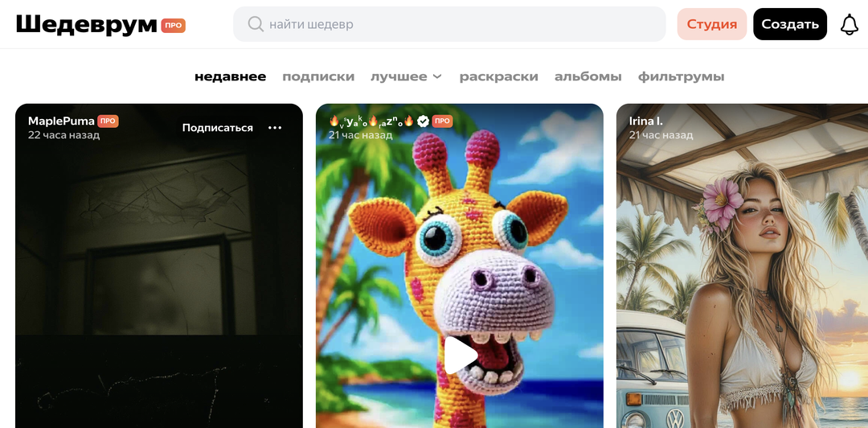Open the notifications bell
868x428 pixels.
(850, 24)
